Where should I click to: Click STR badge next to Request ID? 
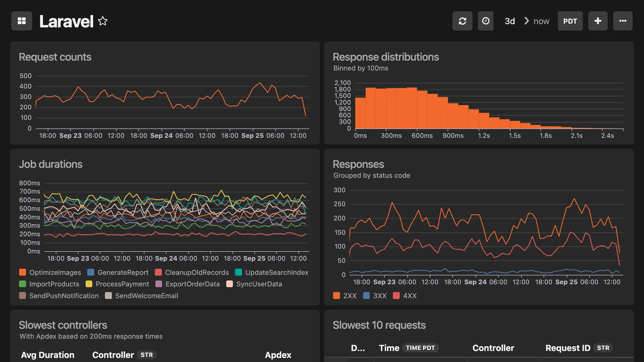point(603,348)
